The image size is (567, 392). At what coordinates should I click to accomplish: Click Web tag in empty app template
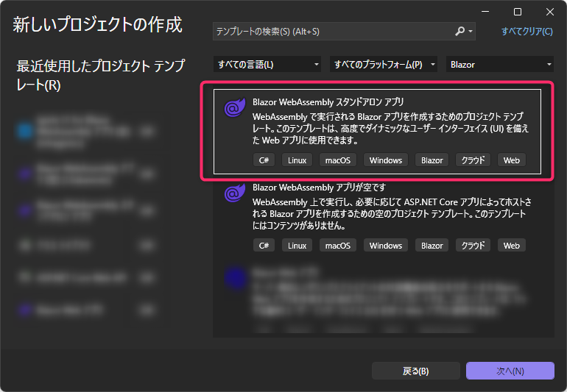512,246
